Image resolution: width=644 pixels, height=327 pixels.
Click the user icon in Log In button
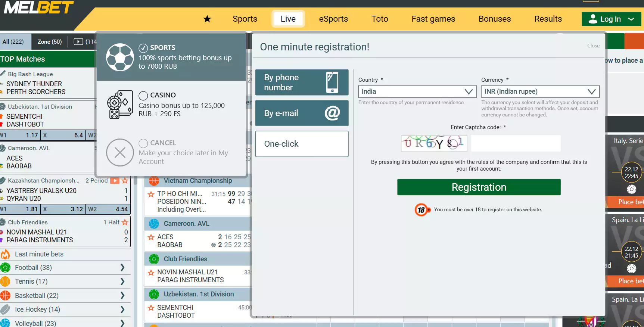[x=593, y=19]
